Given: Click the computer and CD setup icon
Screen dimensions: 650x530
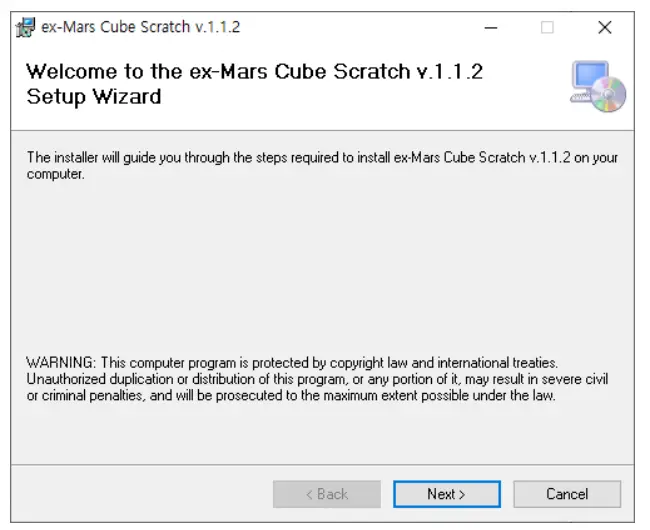Looking at the screenshot, I should [598, 86].
